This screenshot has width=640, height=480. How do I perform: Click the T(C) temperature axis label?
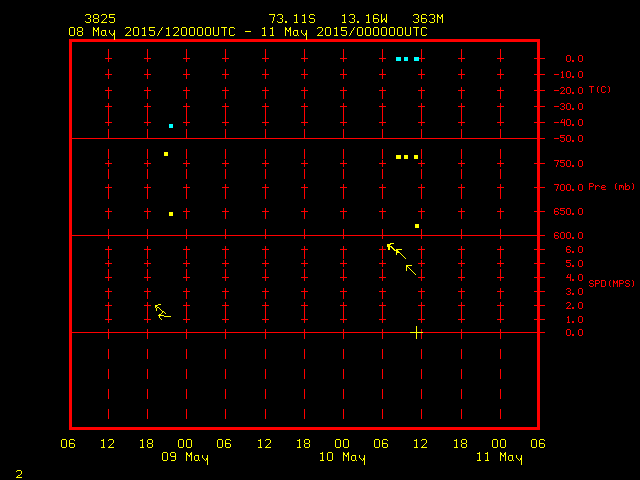[x=600, y=90]
